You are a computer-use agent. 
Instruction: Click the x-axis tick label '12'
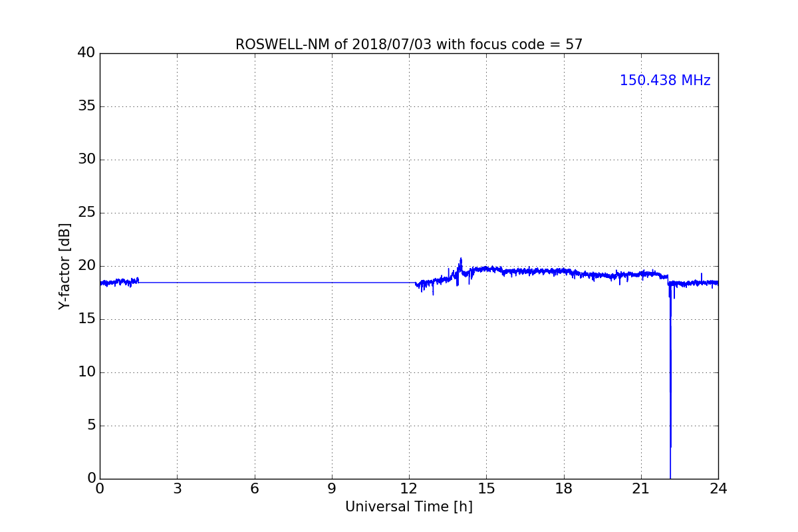pyautogui.click(x=409, y=489)
